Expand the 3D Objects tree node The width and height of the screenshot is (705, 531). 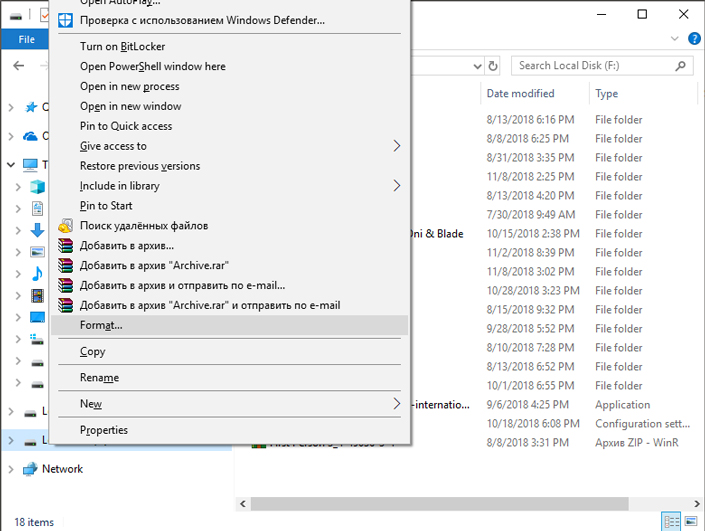(18, 187)
